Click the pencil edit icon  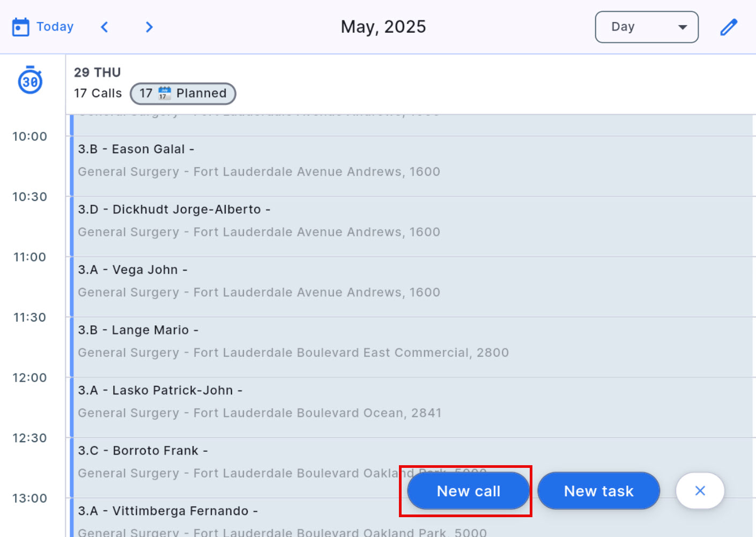tap(728, 27)
